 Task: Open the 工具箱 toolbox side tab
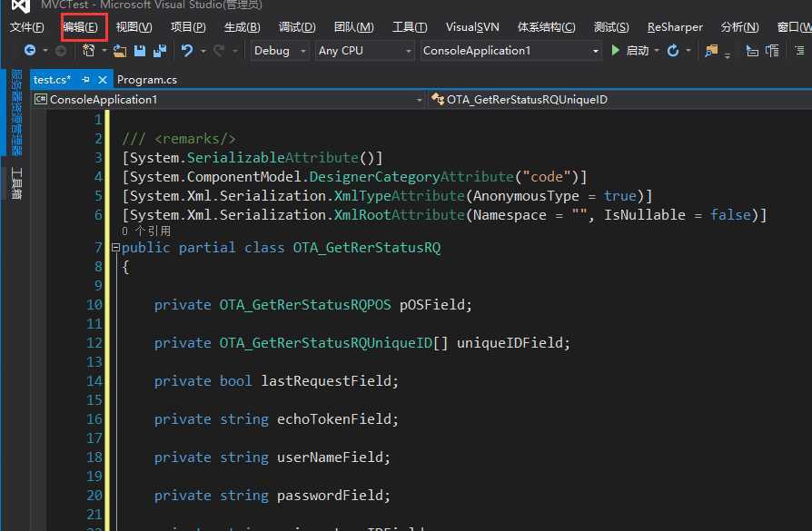(16, 183)
